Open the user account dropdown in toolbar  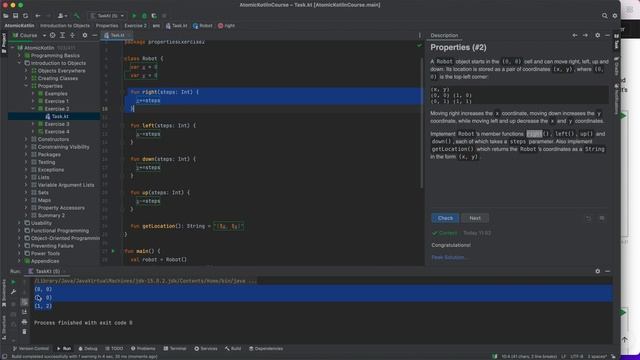pos(62,16)
